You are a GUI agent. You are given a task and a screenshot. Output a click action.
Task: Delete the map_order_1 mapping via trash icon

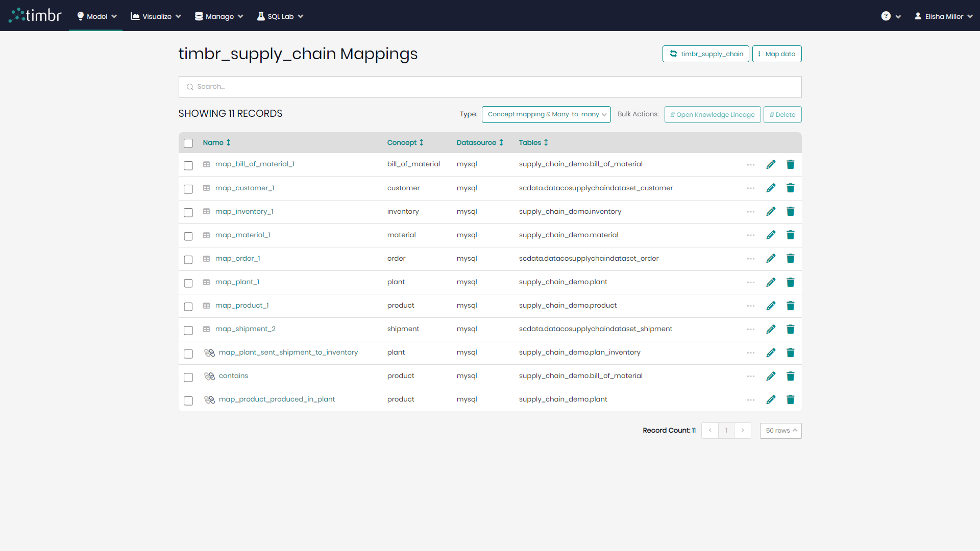[x=791, y=258]
